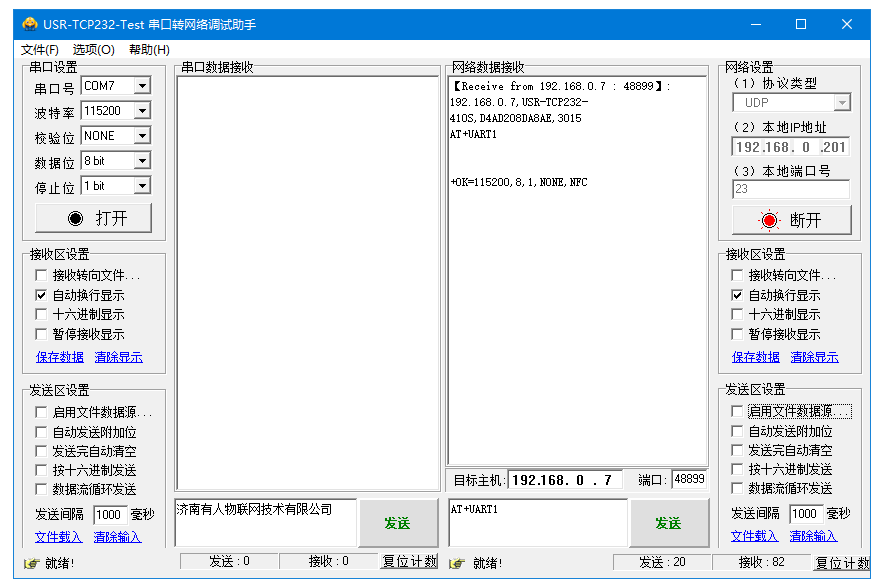Click the network 发送 send button

pos(668,523)
